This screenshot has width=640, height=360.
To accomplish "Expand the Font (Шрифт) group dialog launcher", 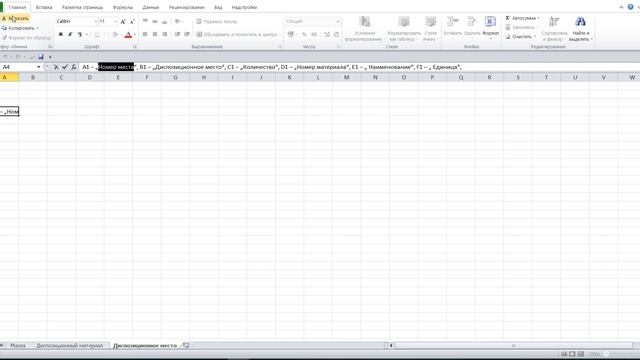I will point(134,47).
